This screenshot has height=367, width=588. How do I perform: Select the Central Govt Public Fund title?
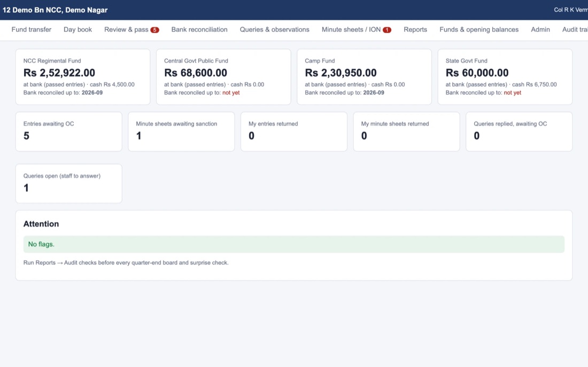[196, 61]
